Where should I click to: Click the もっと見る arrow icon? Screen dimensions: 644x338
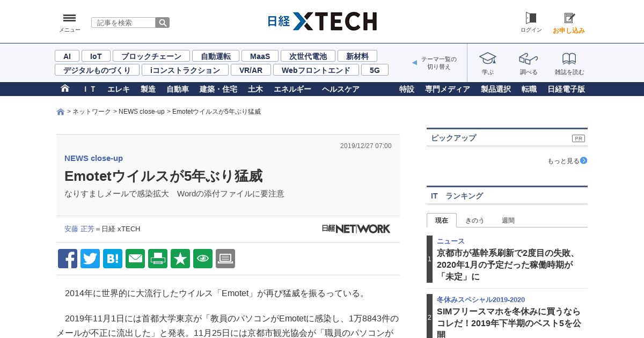(584, 160)
